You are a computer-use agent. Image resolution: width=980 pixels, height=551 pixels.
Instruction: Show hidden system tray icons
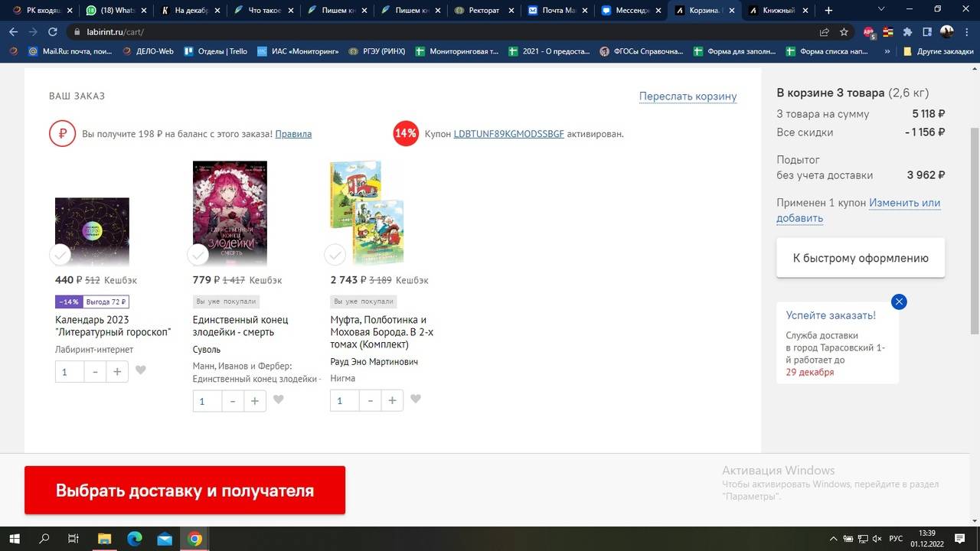[x=832, y=539]
